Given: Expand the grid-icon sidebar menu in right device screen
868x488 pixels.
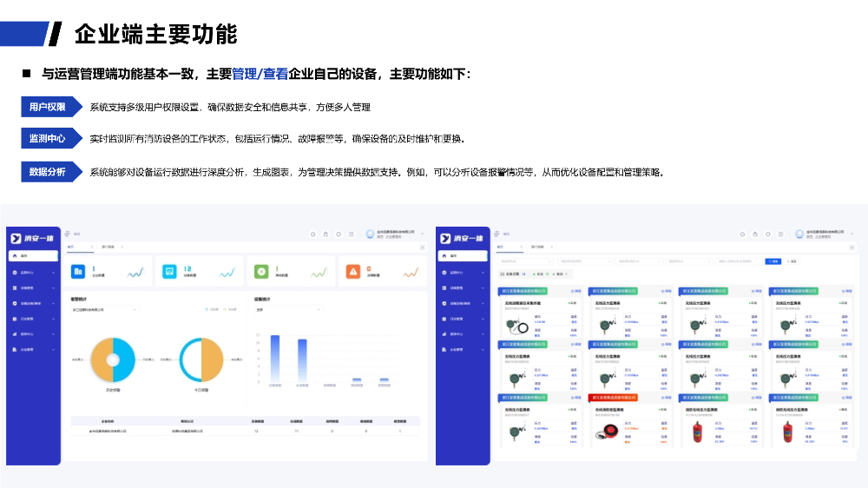Looking at the screenshot, I should click(x=463, y=288).
